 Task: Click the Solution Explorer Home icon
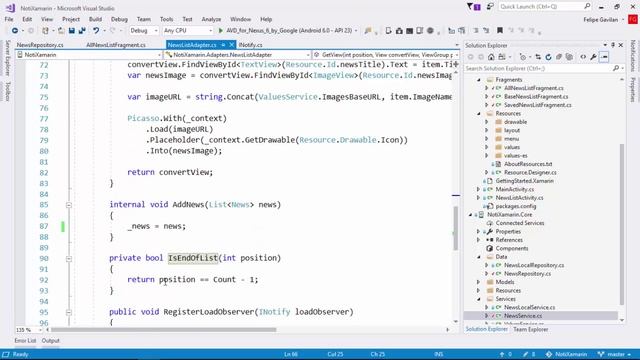[x=491, y=57]
